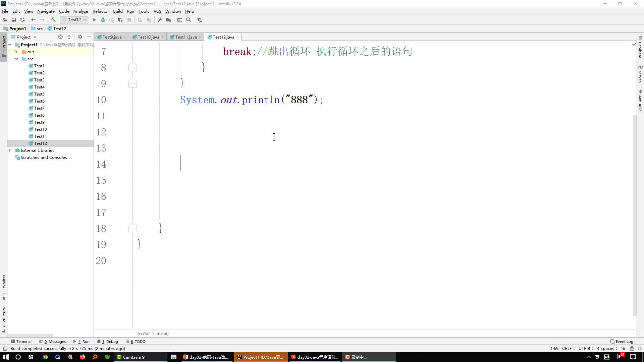Image resolution: width=644 pixels, height=362 pixels.
Task: Click the Search everywhere magnifier icon
Action: 189,20
